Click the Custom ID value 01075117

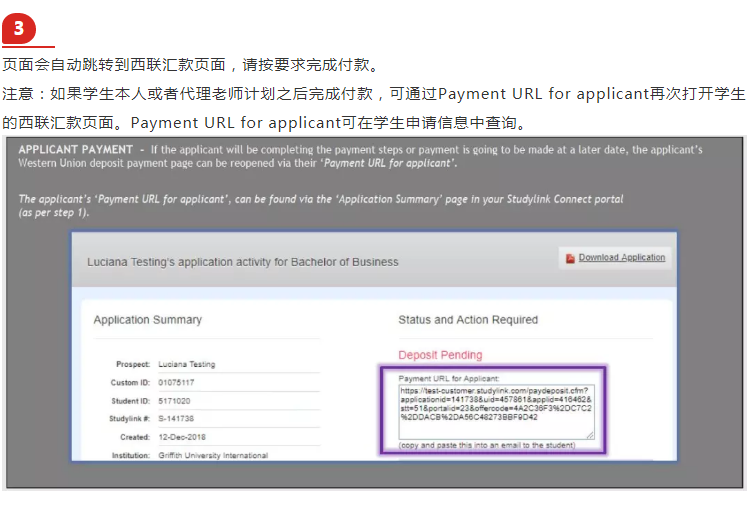click(x=177, y=383)
